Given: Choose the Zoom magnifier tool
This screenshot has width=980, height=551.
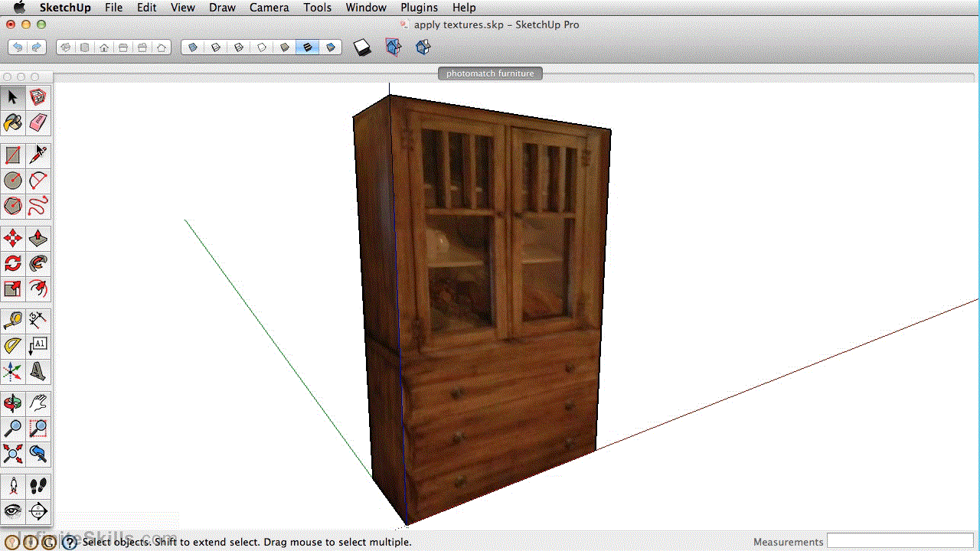Looking at the screenshot, I should click(13, 429).
